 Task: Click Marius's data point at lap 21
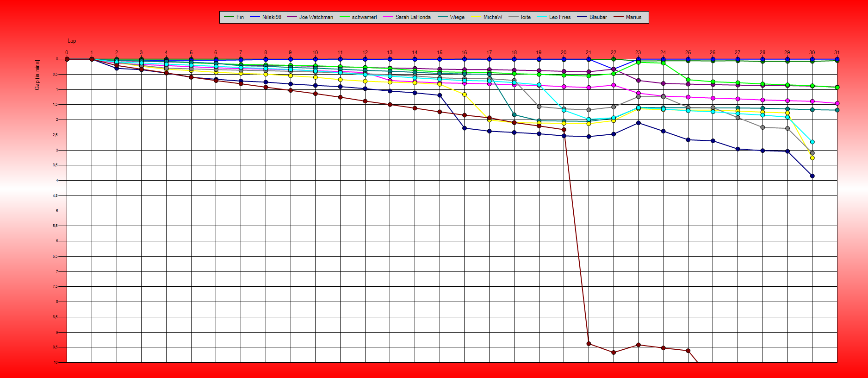coord(589,344)
